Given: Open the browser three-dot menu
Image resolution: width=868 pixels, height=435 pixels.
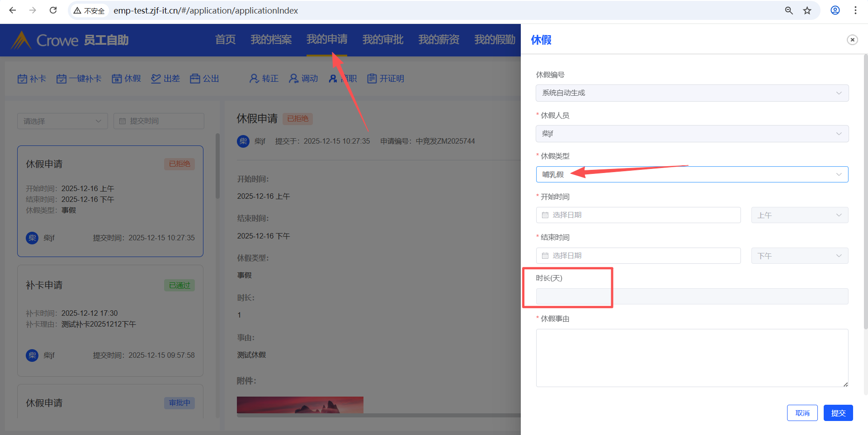Looking at the screenshot, I should point(855,10).
